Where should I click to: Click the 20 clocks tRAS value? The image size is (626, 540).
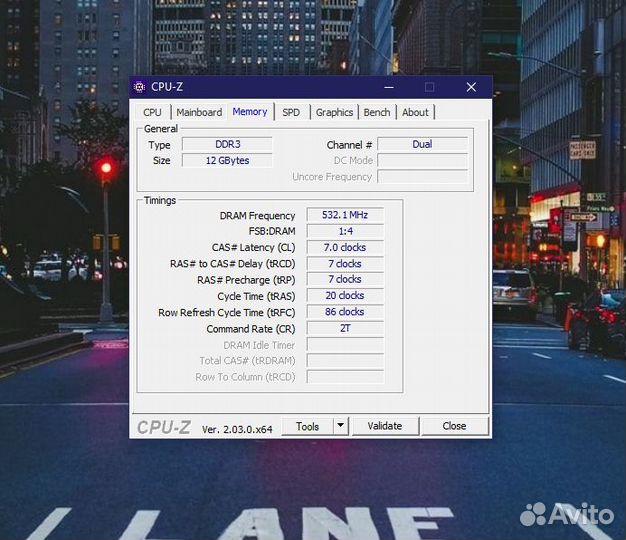345,296
